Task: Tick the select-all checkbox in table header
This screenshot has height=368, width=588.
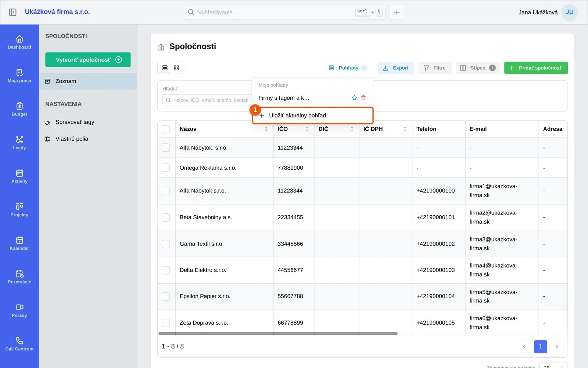Action: click(166, 129)
